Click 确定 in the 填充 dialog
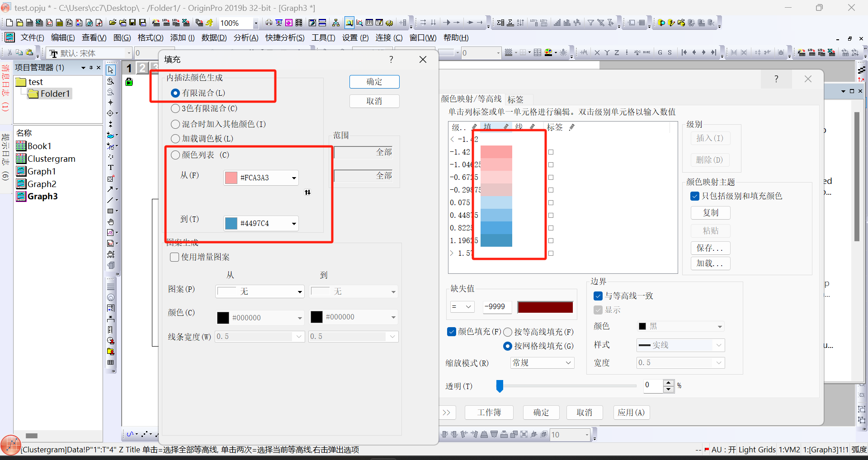The height and width of the screenshot is (460, 868). coord(374,82)
